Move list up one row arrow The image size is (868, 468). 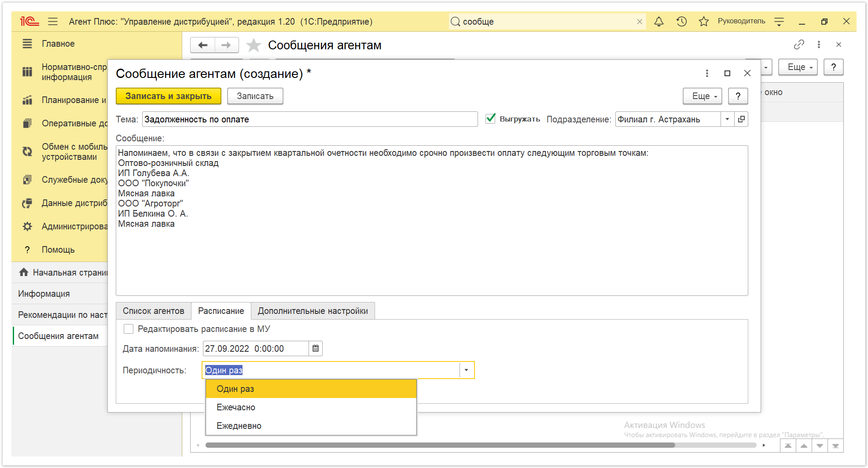pyautogui.click(x=804, y=446)
